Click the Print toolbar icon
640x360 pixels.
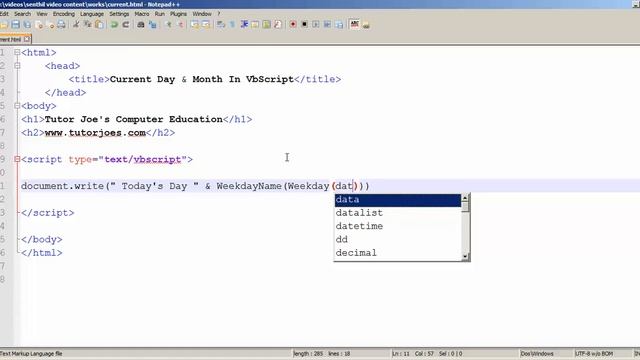[61, 24]
